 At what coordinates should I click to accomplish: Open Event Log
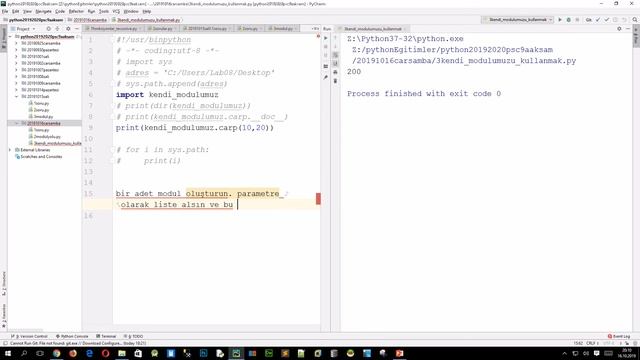point(619,336)
